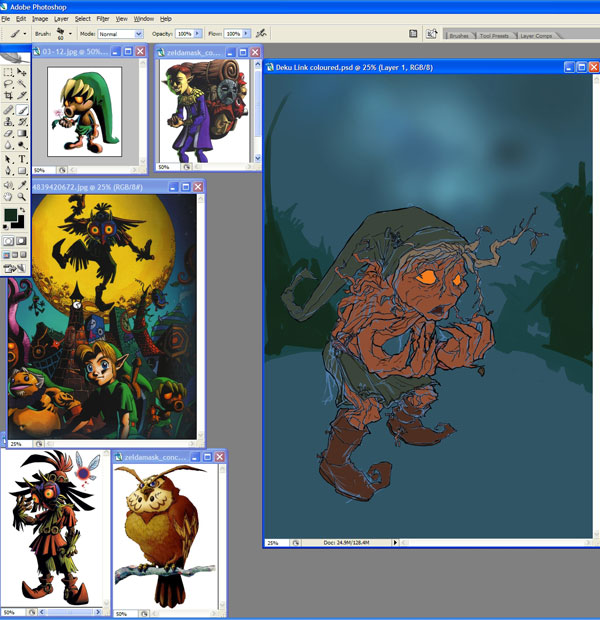The image size is (600, 620).
Task: Click the Opacity value field
Action: tap(184, 34)
